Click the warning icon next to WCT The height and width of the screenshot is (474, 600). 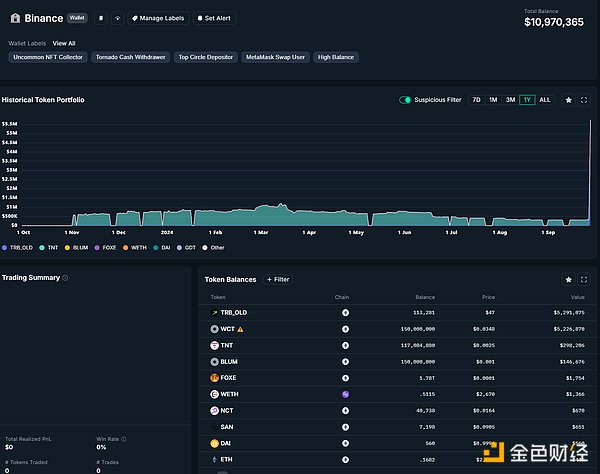pos(241,328)
